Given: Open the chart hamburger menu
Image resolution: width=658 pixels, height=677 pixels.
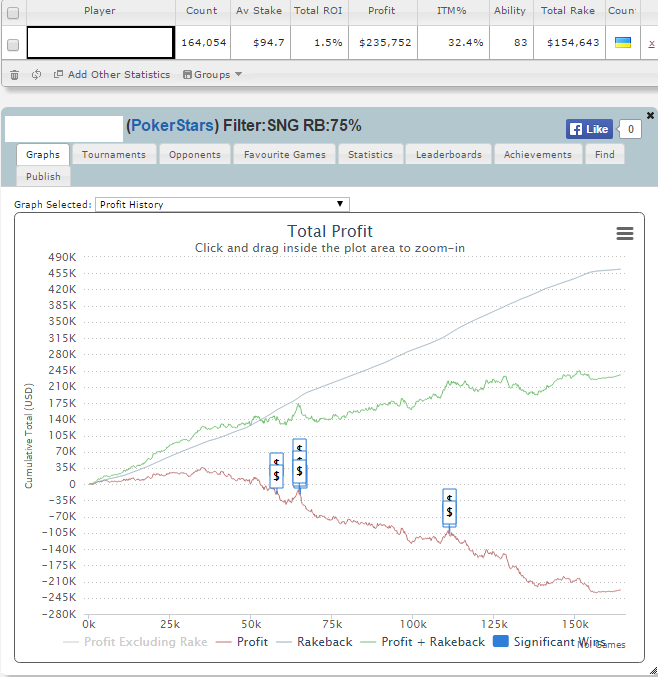Looking at the screenshot, I should 624,234.
